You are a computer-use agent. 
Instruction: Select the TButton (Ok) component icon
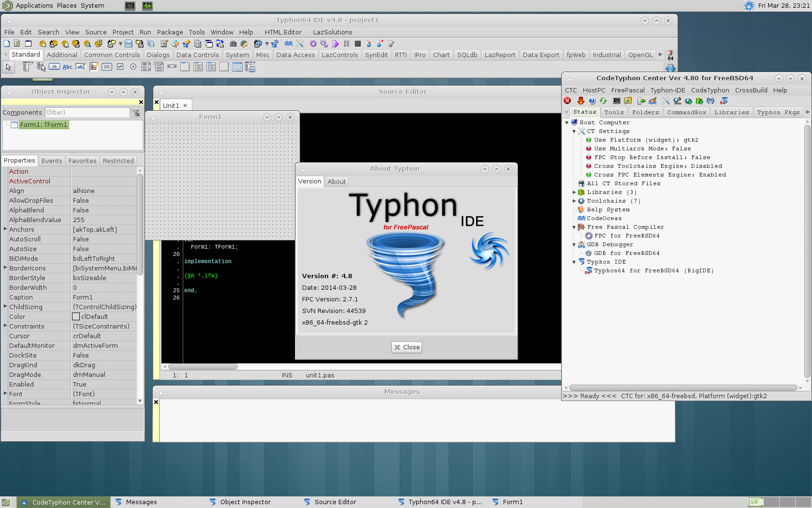point(54,67)
